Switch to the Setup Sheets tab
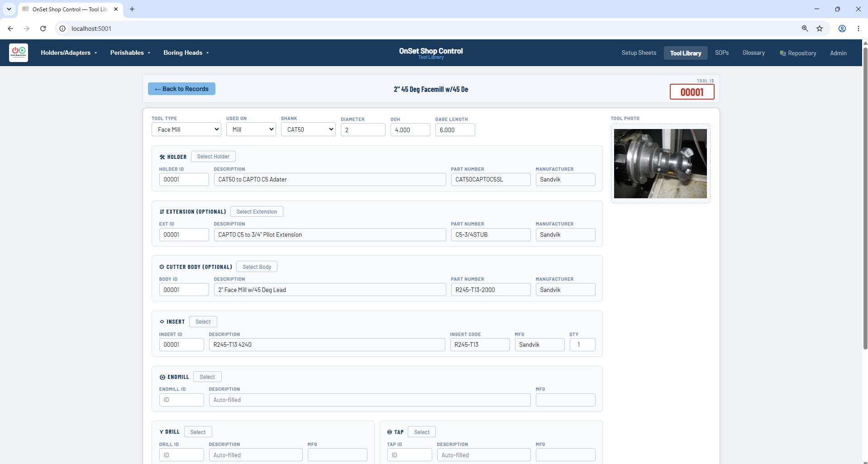This screenshot has height=464, width=868. pos(639,53)
